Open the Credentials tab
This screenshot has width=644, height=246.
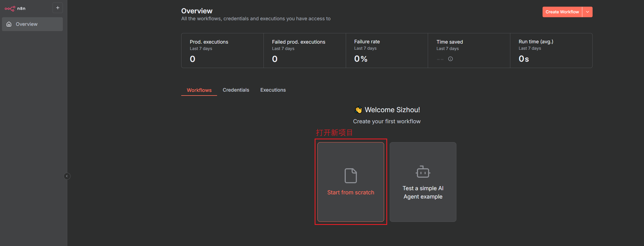[x=236, y=90]
